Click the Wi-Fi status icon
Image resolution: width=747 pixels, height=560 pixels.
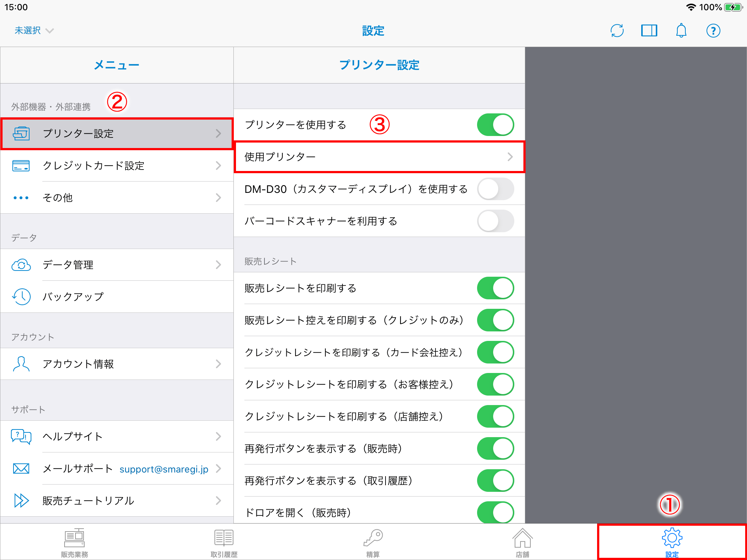(x=691, y=7)
